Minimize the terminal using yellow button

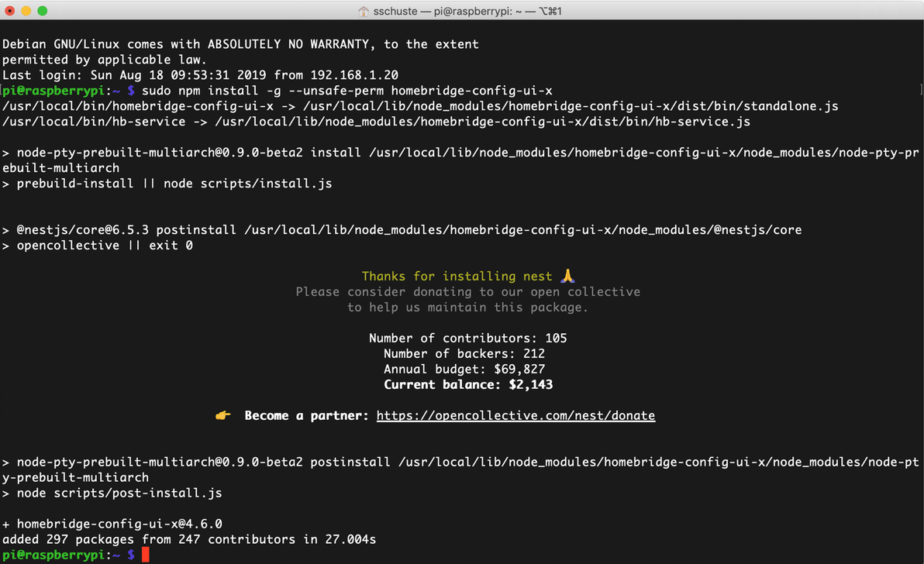click(26, 11)
